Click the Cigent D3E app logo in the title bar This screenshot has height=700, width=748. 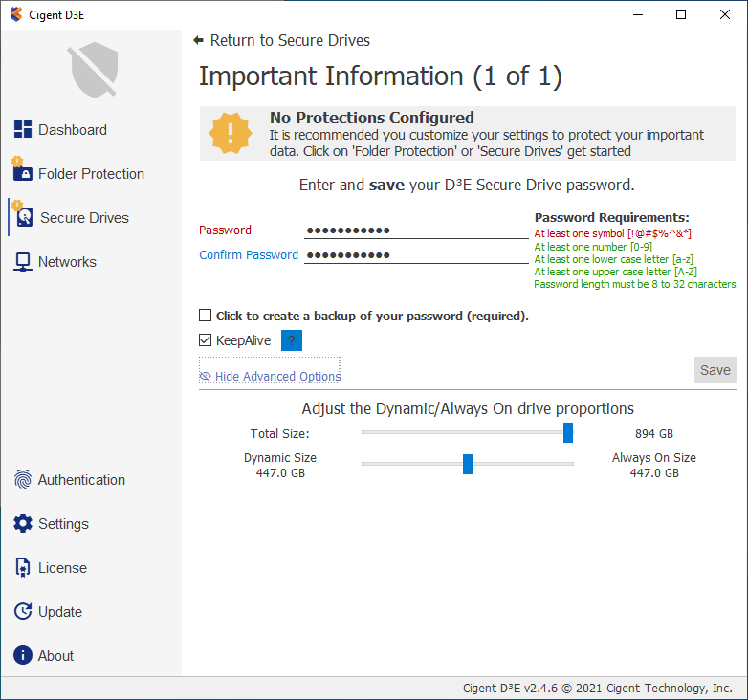coord(16,14)
